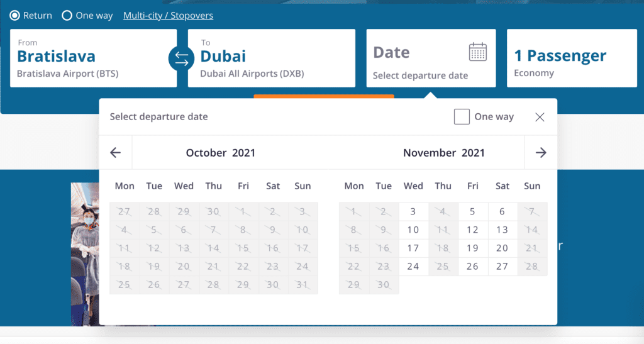Go to previous month in calendar

coord(115,153)
